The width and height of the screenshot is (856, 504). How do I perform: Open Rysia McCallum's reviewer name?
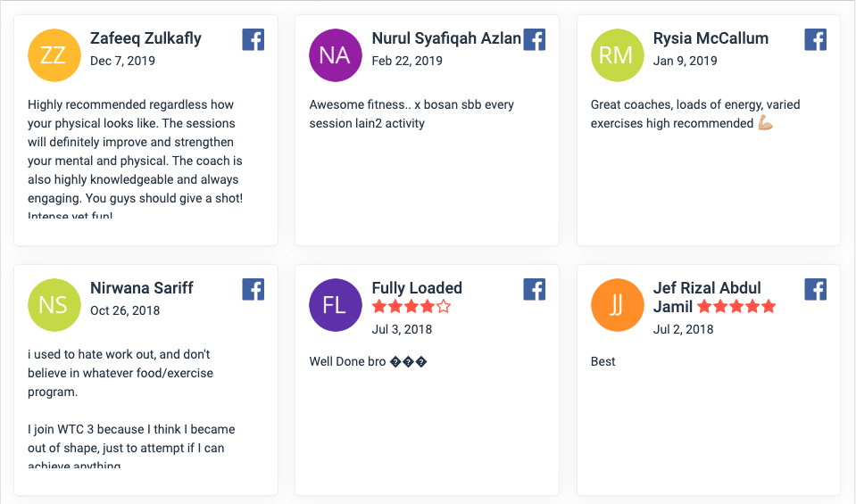[x=711, y=38]
